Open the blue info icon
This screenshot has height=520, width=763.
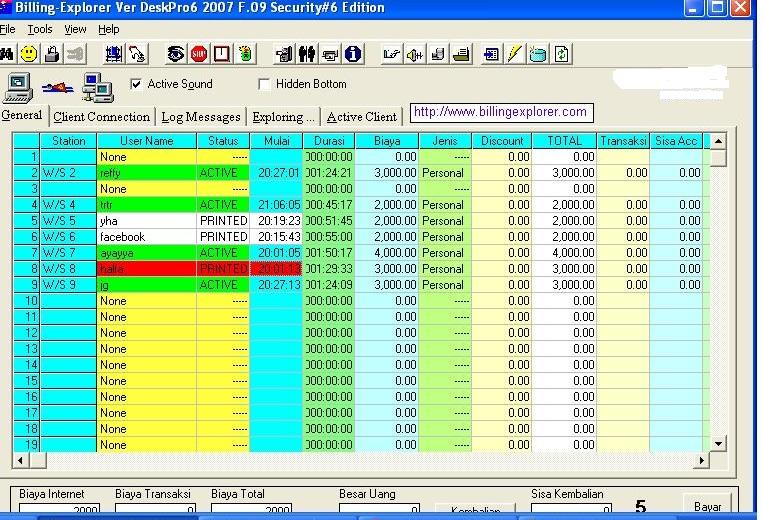353,54
